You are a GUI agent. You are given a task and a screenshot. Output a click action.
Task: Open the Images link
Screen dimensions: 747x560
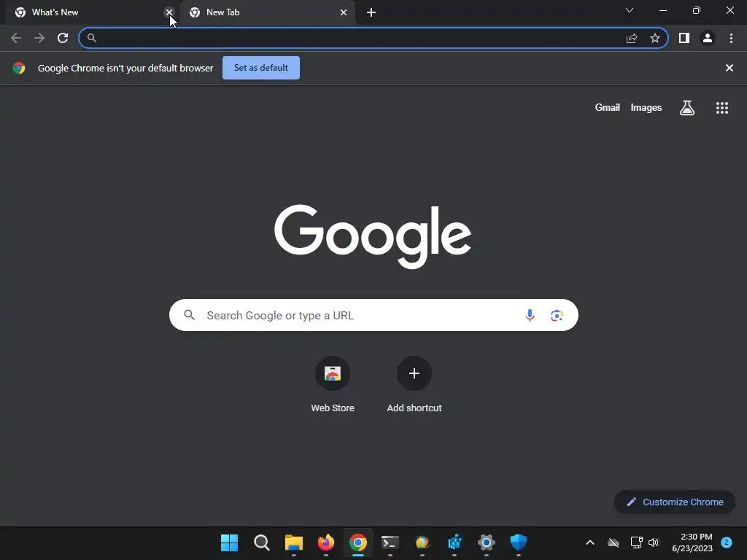[646, 108]
